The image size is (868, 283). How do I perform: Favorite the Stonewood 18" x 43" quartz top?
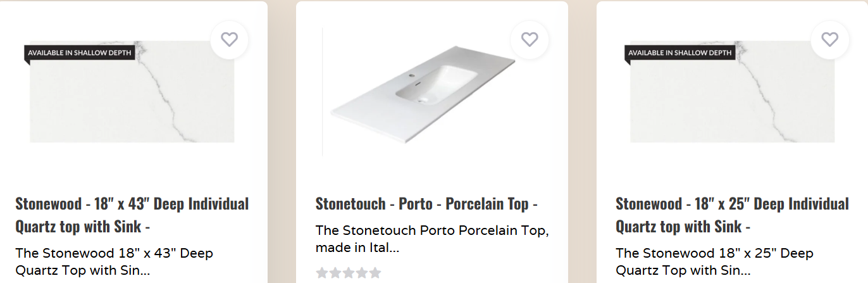(229, 39)
